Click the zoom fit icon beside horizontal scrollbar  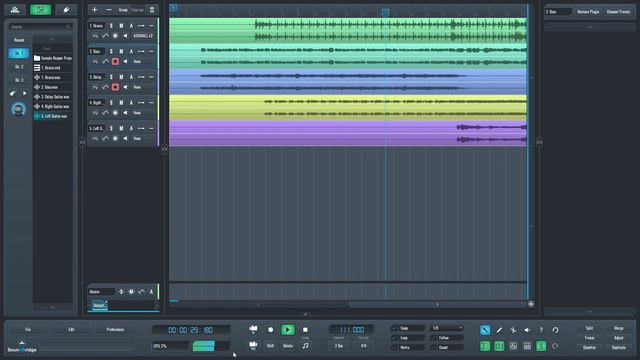pos(531,304)
